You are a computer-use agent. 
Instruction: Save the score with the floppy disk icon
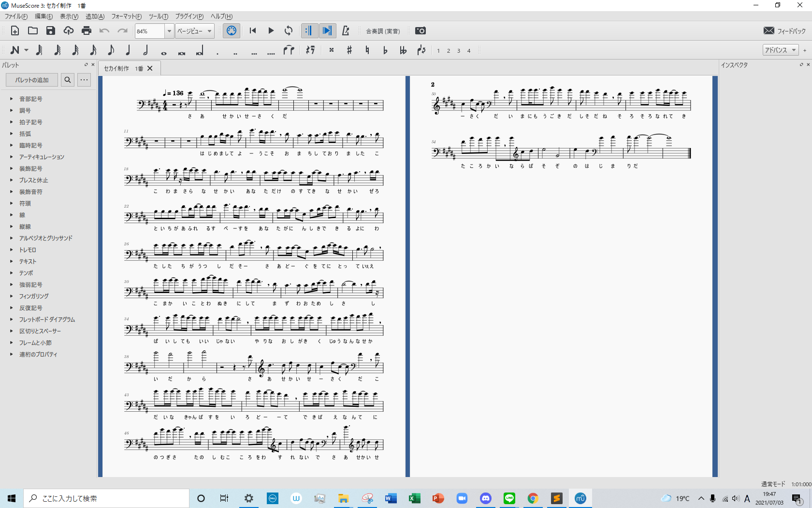(51, 31)
